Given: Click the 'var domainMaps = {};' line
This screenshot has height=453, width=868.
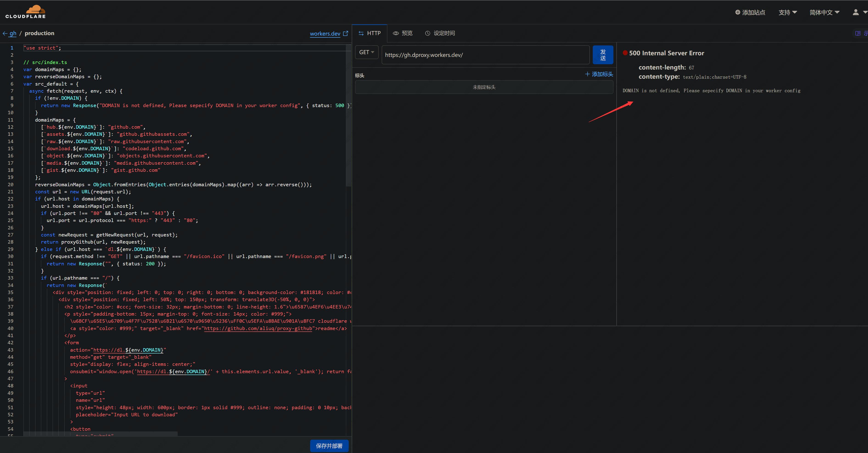Looking at the screenshot, I should coord(52,69).
